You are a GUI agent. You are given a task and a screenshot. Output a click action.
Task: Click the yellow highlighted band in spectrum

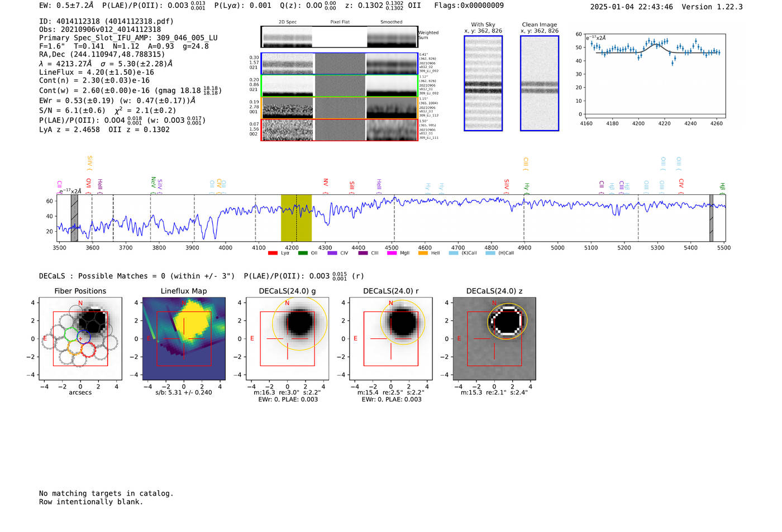tap(296, 218)
